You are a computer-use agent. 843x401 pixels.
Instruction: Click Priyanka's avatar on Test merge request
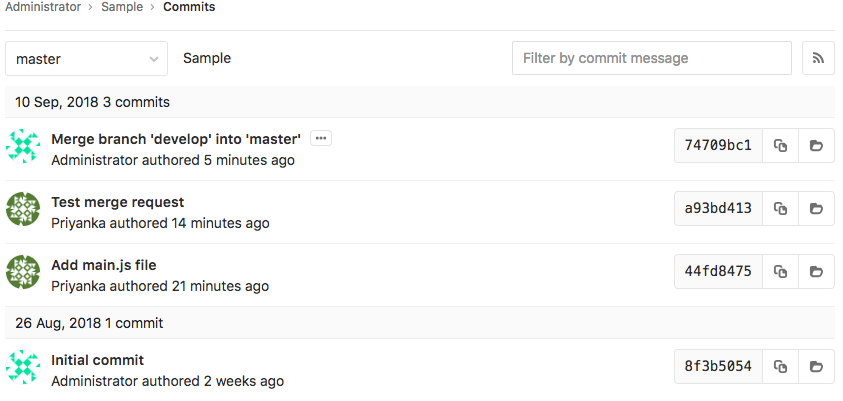pos(23,209)
